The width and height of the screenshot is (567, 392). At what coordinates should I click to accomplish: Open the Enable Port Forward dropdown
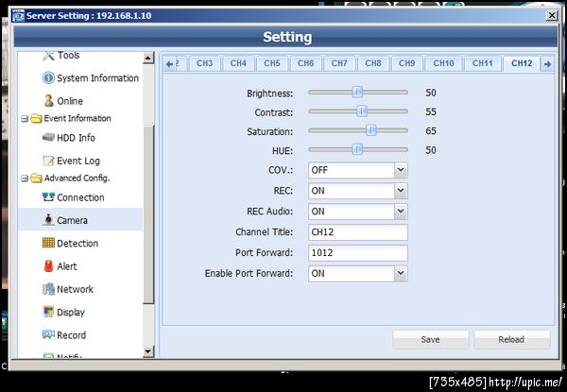[x=401, y=274]
